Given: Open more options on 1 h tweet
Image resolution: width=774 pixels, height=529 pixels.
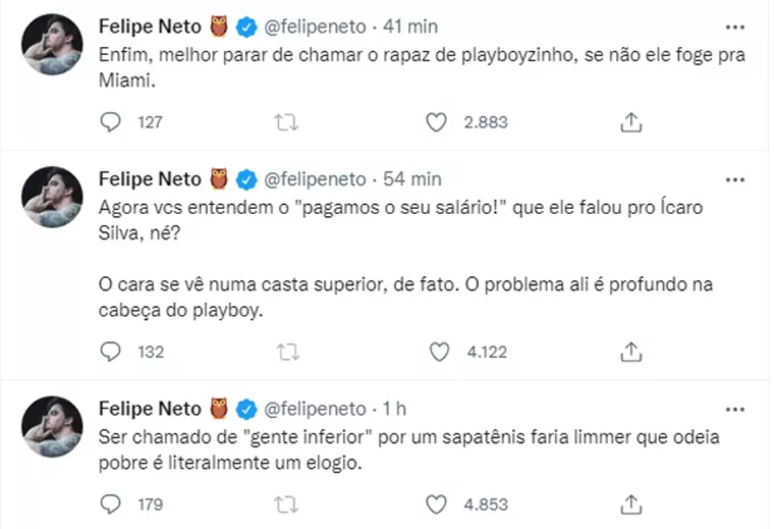Looking at the screenshot, I should pos(735,409).
